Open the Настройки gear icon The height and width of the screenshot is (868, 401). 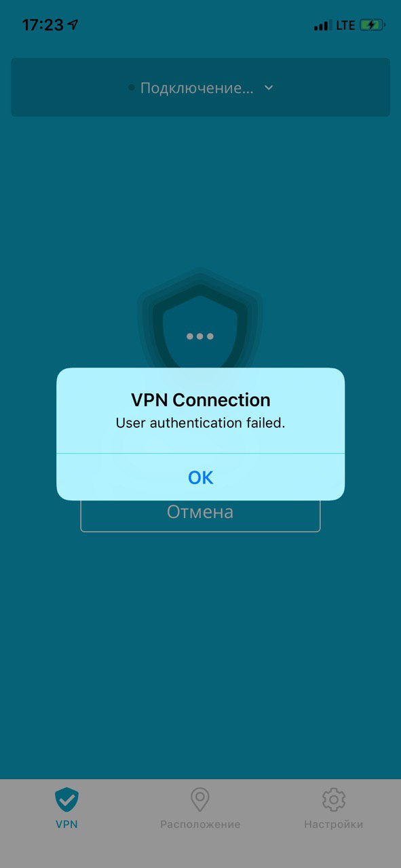click(333, 800)
